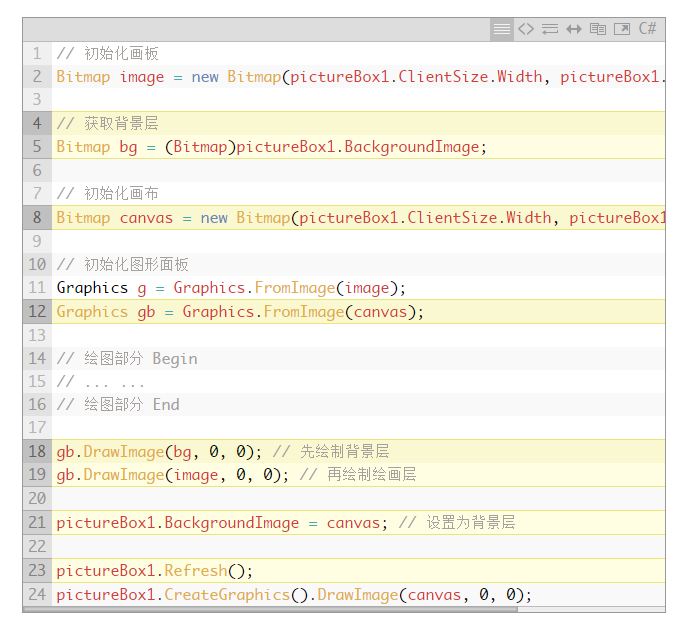Toggle line numbers in the code toolbar
Viewport: 686px width, 632px height.
tap(502, 29)
